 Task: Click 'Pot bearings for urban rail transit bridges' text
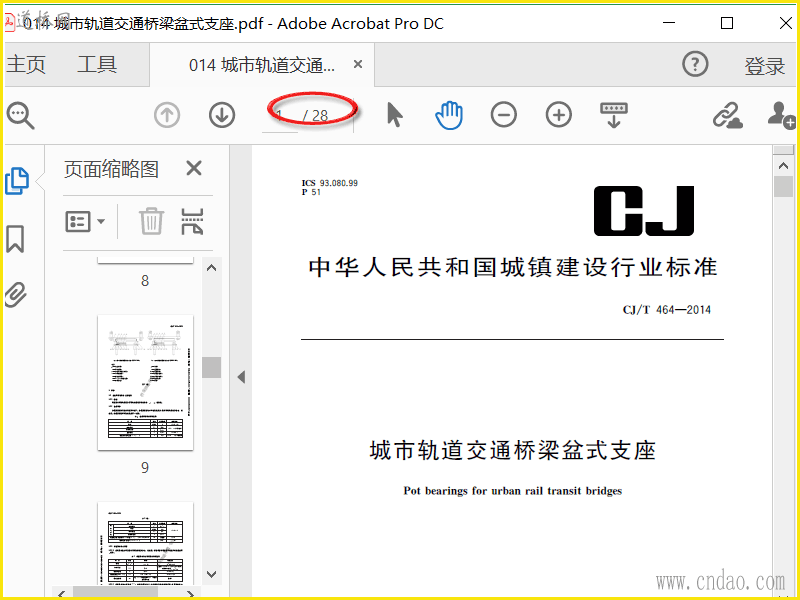click(x=513, y=491)
